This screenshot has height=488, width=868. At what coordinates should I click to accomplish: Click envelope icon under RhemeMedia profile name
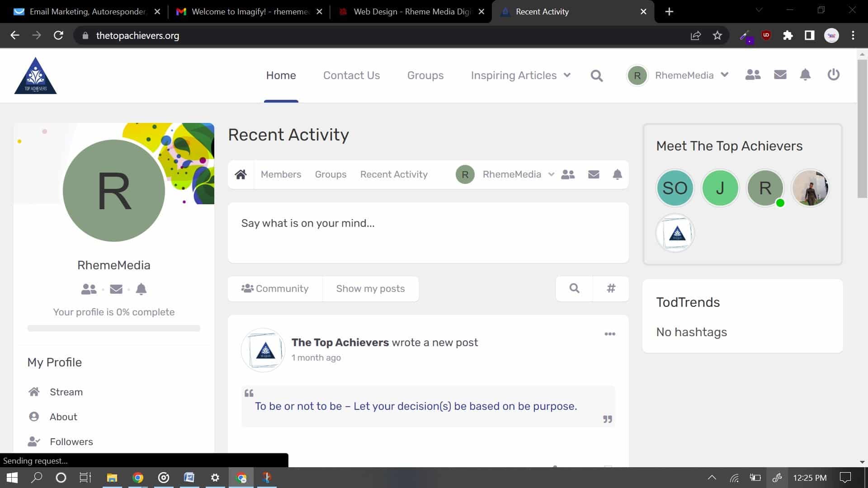[x=116, y=289]
